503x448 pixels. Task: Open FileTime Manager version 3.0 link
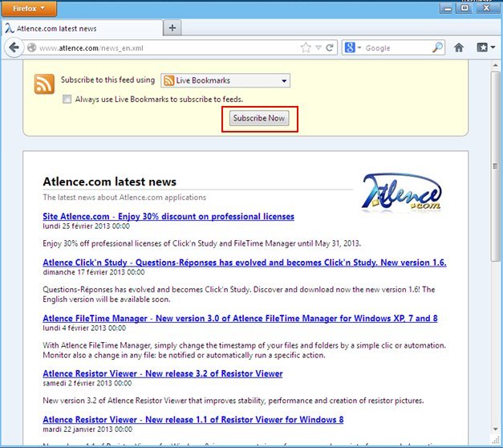tap(240, 318)
